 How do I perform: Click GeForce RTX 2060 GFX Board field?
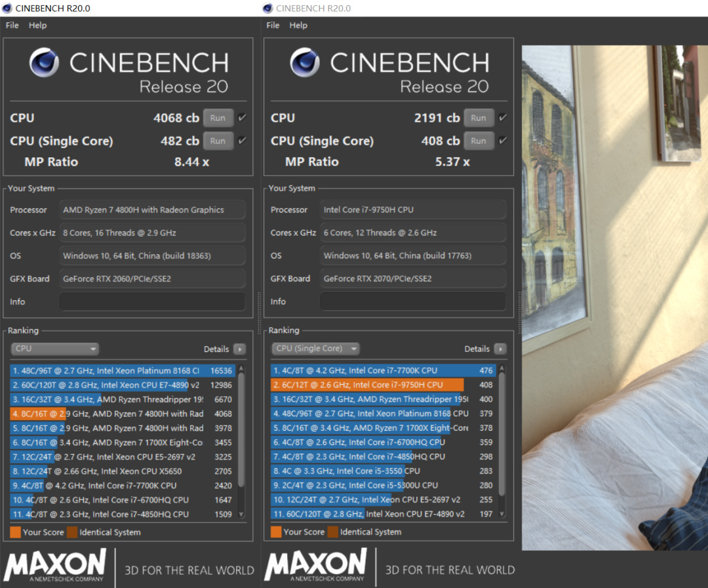tap(153, 279)
